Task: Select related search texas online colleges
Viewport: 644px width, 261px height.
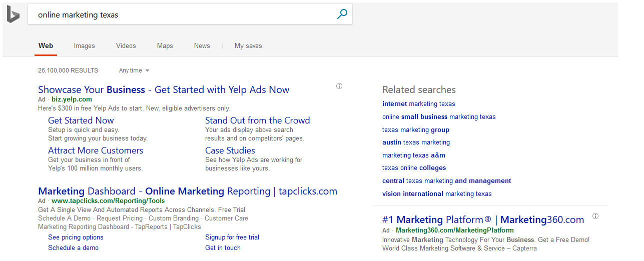Action: 414,168
